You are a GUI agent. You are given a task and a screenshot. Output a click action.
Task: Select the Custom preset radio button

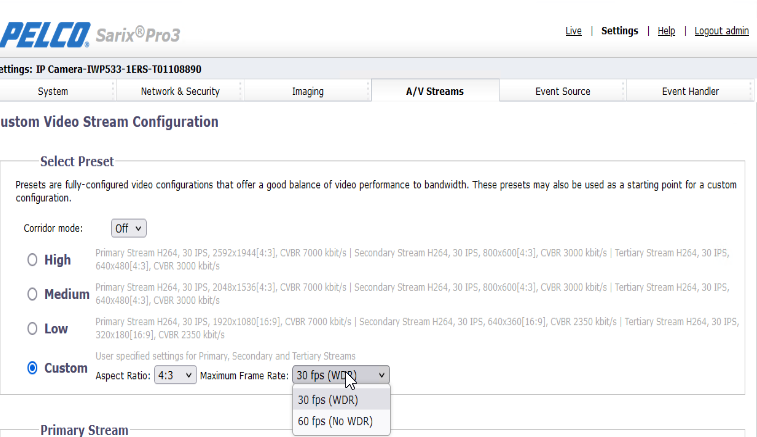pyautogui.click(x=32, y=368)
